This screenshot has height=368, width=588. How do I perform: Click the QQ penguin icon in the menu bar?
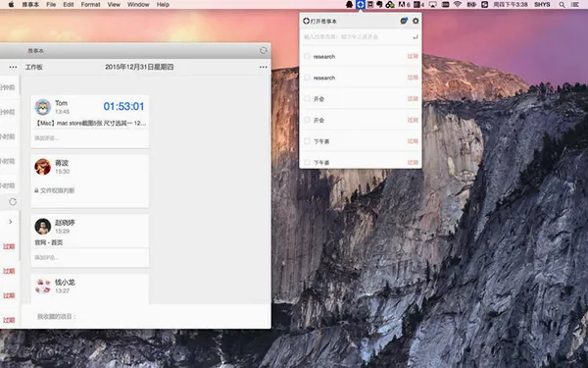pyautogui.click(x=349, y=5)
